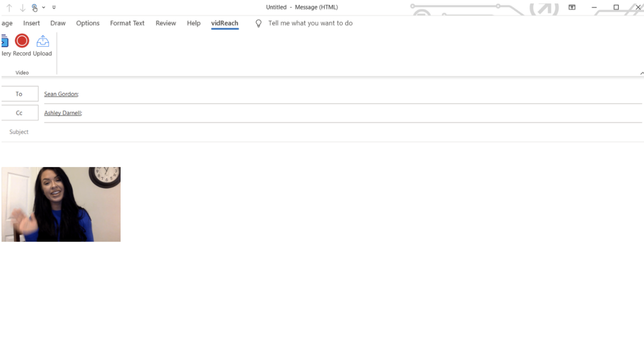
Task: Collapse the ribbon with the chevron
Action: (641, 73)
